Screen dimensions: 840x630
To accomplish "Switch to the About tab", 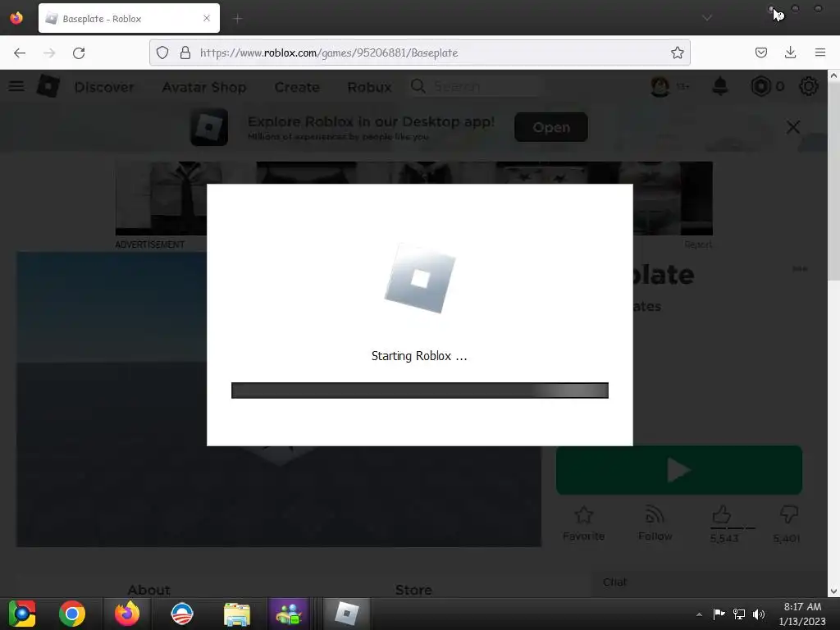I will click(148, 589).
